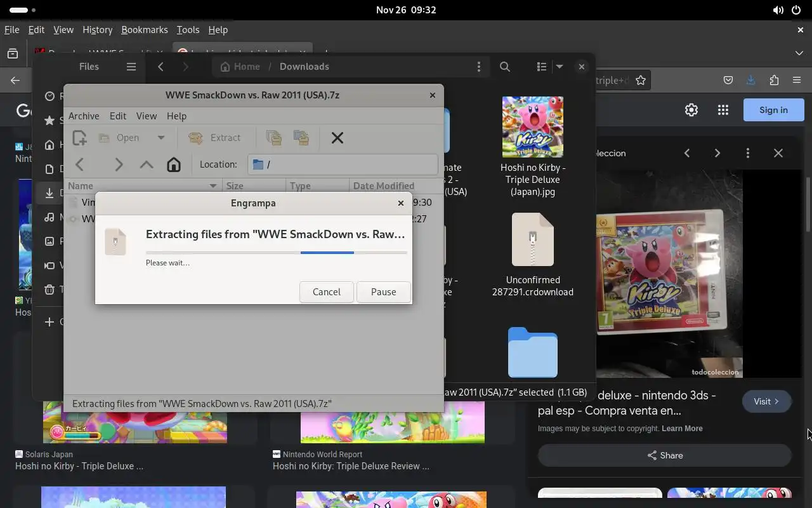The height and width of the screenshot is (508, 812).
Task: Click the Open archive button in Engrampa
Action: point(119,138)
